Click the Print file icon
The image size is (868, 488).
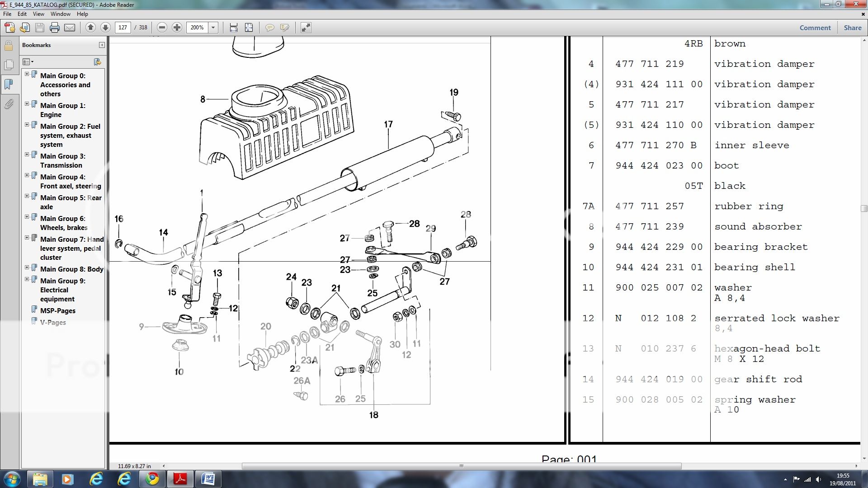pos(55,28)
